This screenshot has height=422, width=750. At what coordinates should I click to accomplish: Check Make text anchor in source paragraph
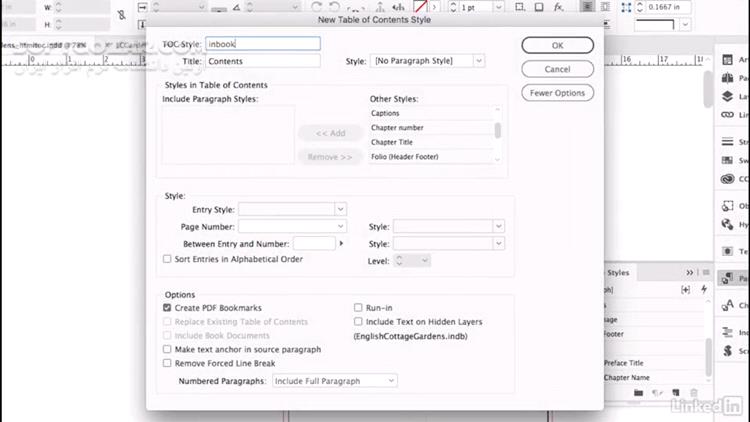click(x=167, y=349)
